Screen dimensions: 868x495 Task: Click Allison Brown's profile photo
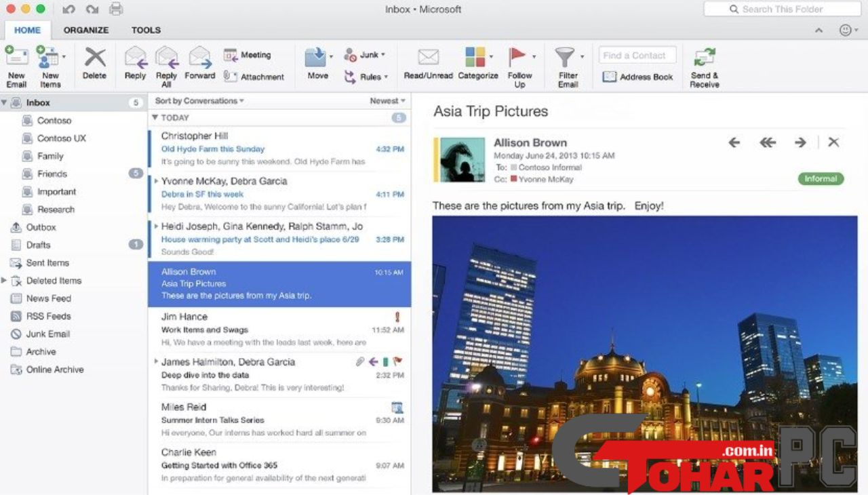click(x=462, y=159)
